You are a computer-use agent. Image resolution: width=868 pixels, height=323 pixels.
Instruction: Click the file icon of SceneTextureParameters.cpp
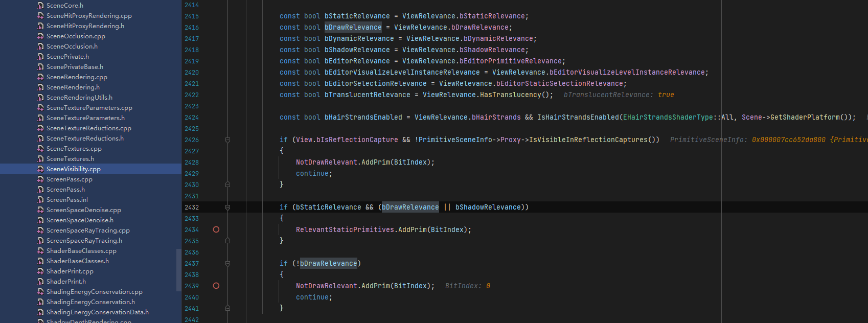click(x=40, y=108)
